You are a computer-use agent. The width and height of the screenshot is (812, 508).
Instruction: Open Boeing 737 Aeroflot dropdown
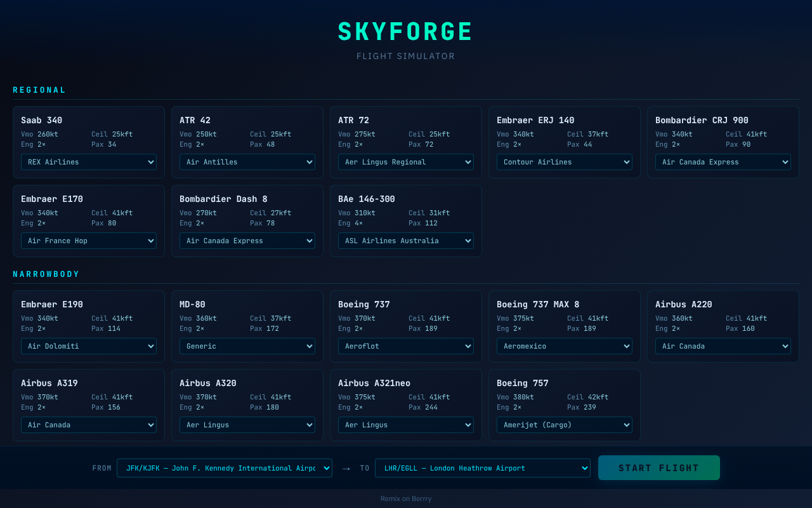click(406, 346)
